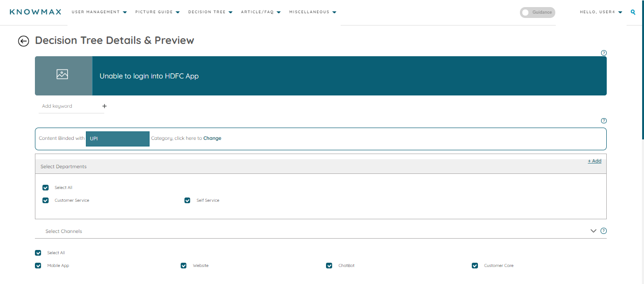Viewport: 644px width, 284px height.
Task: Uncheck the Self Service department
Action: point(187,200)
